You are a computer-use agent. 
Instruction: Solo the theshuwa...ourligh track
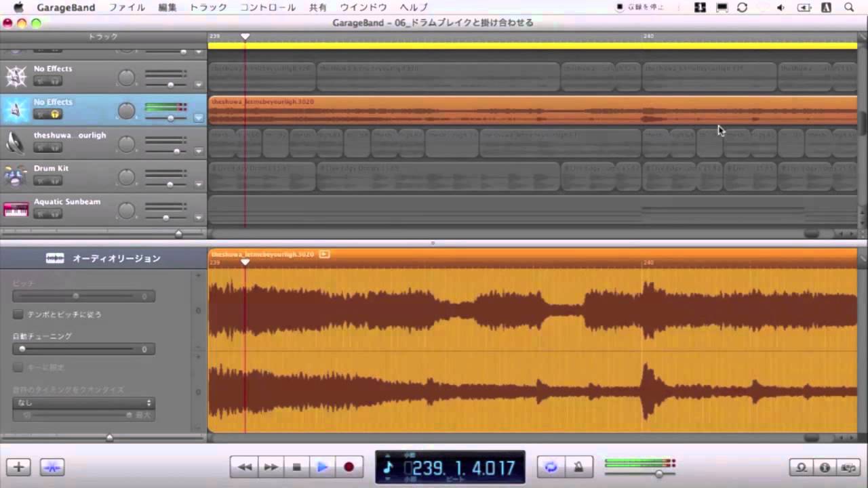point(55,147)
